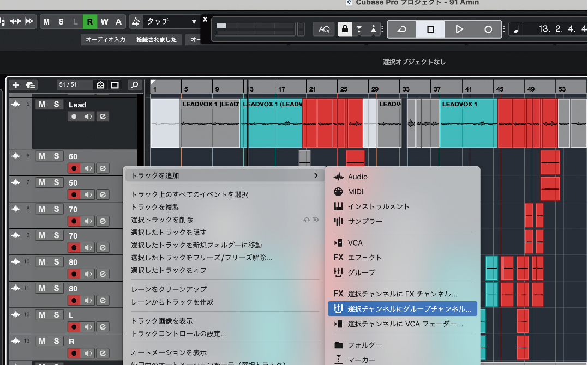Click the オーディオ入力 status label
Screen dimensions: 588x365
coord(105,40)
